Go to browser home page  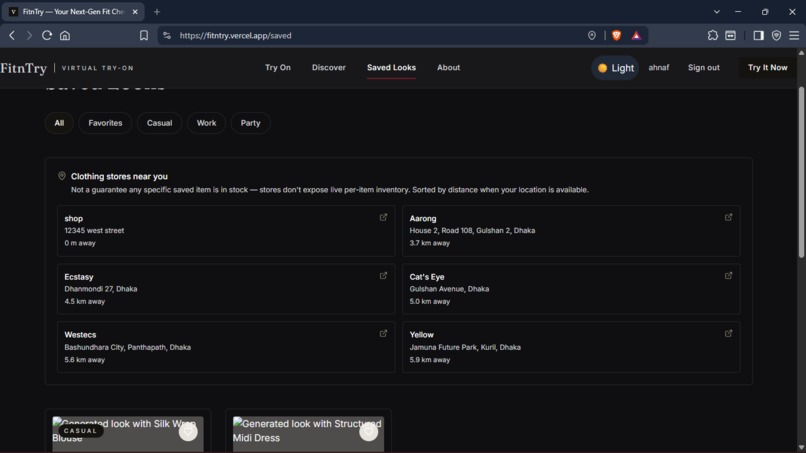65,35
